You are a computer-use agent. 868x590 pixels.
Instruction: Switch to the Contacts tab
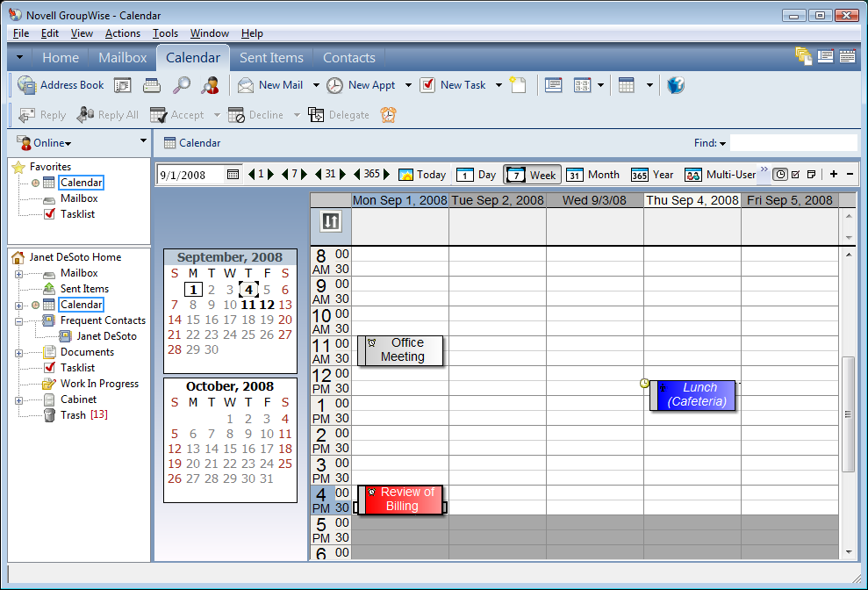coord(349,58)
